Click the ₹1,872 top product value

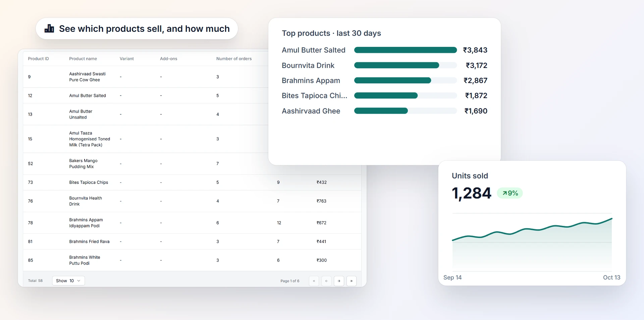476,95
